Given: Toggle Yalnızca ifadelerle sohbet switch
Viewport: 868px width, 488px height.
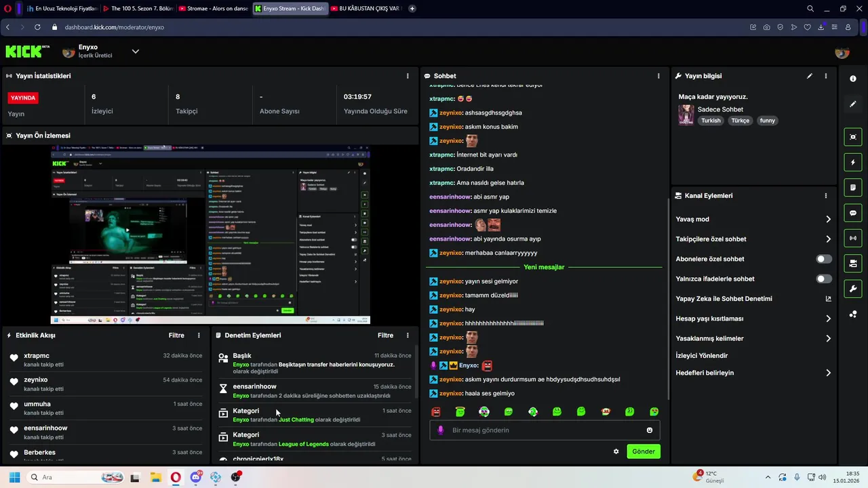Looking at the screenshot, I should 823,279.
